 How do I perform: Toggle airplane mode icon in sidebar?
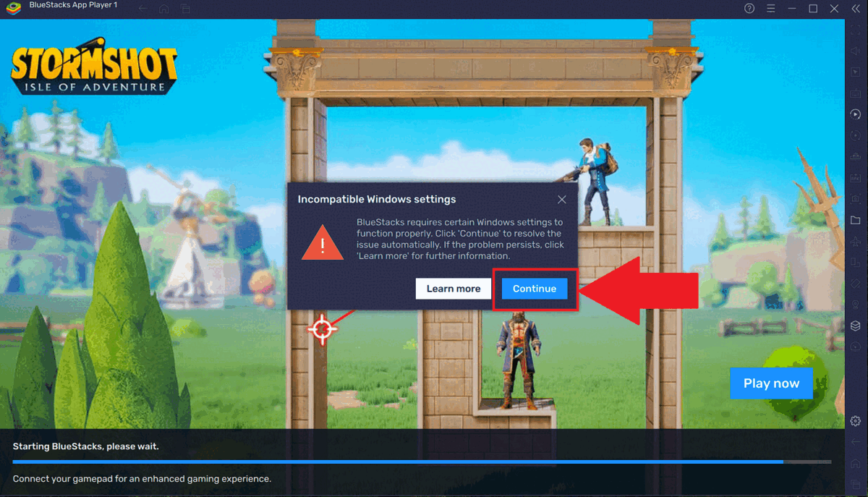click(x=855, y=242)
